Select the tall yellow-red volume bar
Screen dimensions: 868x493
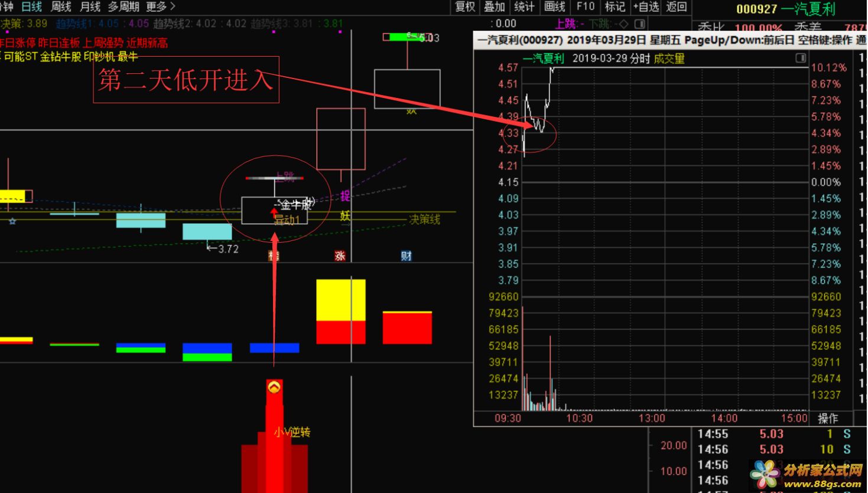tap(341, 311)
